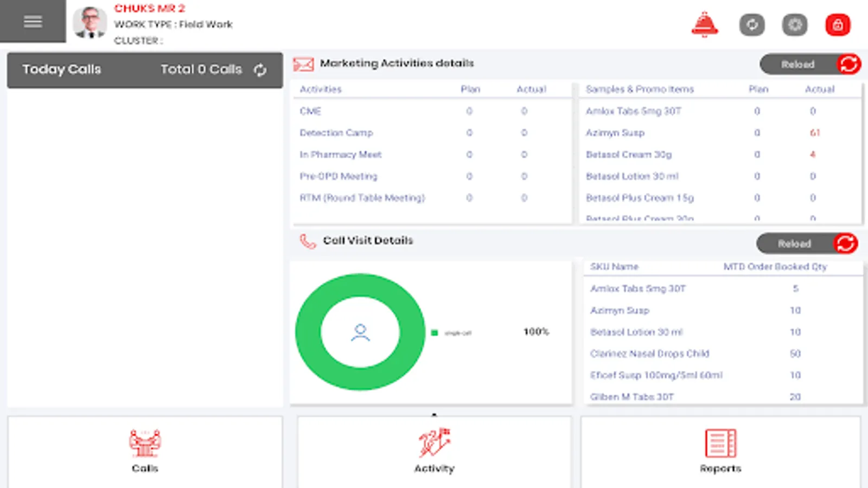Viewport: 868px width, 488px height.
Task: Open the settings gear icon
Action: tap(795, 24)
